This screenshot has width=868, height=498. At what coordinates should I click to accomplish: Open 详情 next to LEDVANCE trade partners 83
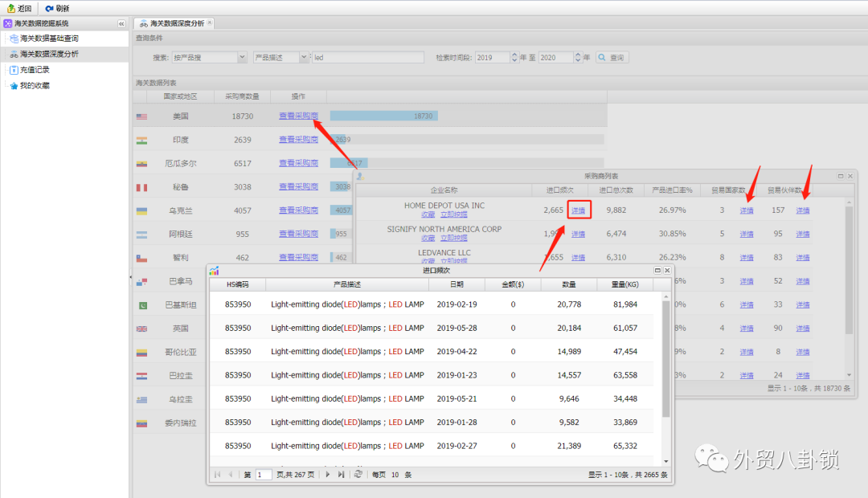pyautogui.click(x=803, y=257)
